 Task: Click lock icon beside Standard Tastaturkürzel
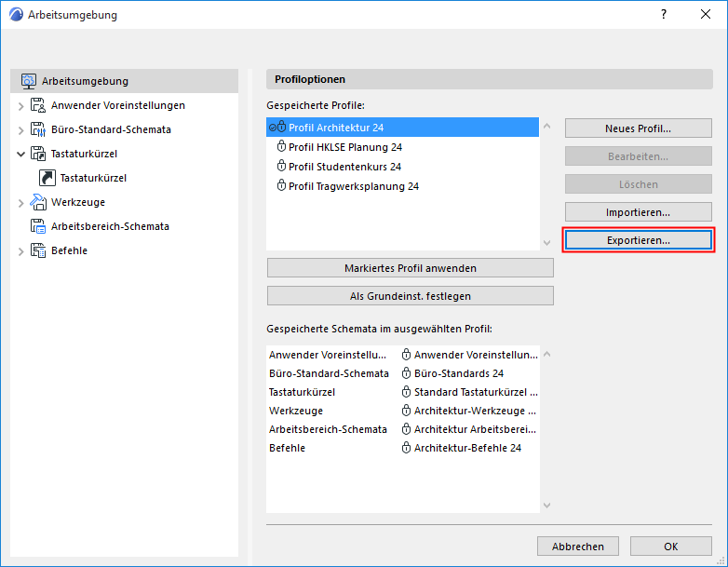point(406,392)
